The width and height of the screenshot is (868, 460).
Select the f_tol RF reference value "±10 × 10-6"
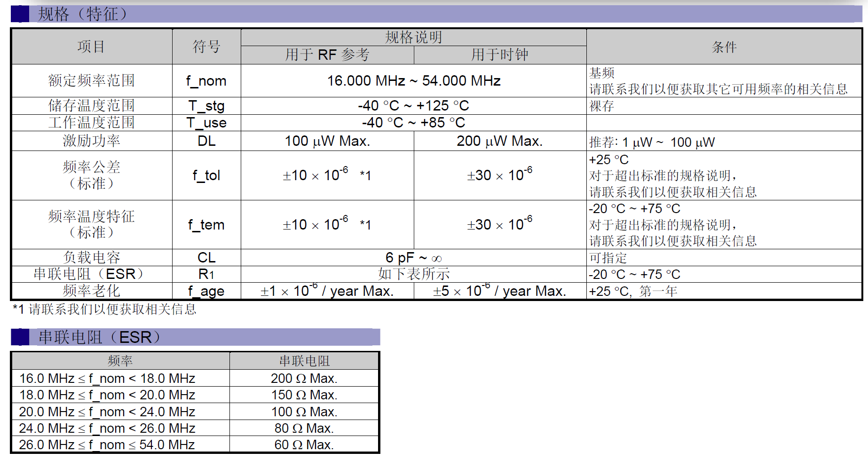316,174
